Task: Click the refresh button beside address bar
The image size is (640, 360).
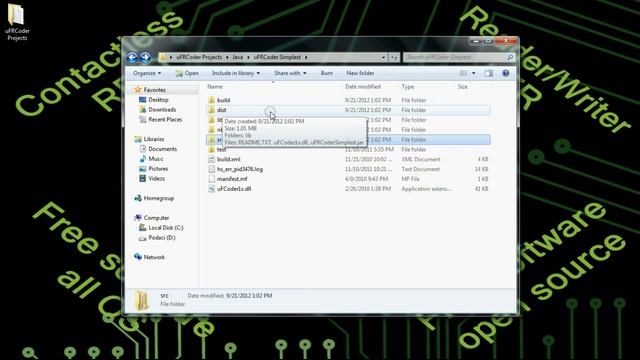Action: 394,58
